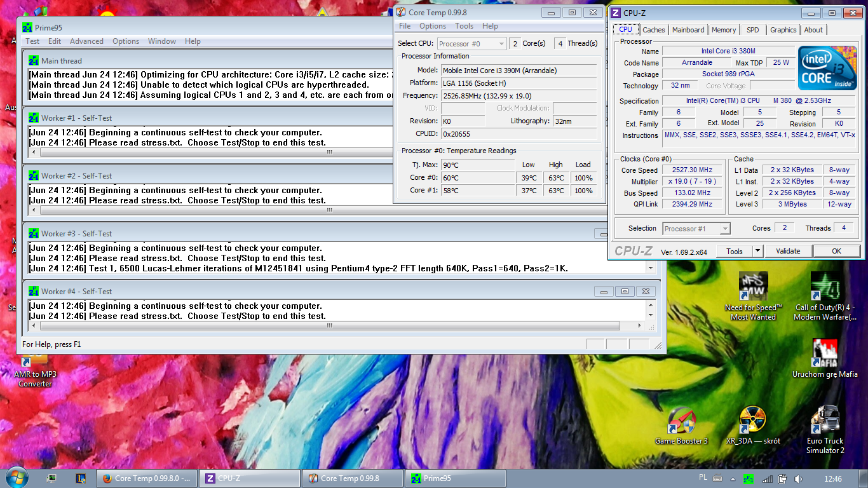The width and height of the screenshot is (868, 488).
Task: Click the PL language indicator in the taskbar
Action: [x=703, y=478]
